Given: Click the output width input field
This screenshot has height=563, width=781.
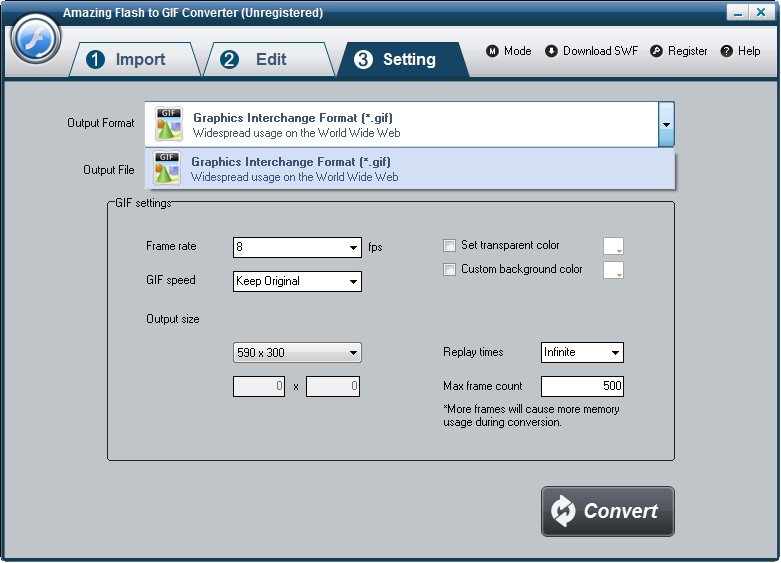Looking at the screenshot, I should point(259,387).
